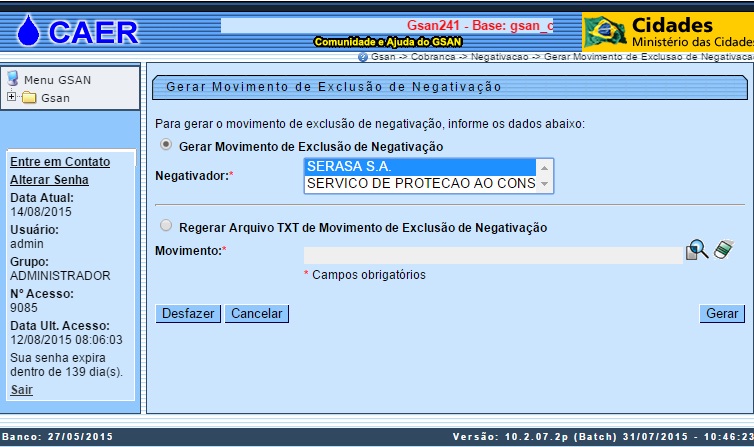Click access number 9085
The width and height of the screenshot is (754, 447).
coord(24,307)
